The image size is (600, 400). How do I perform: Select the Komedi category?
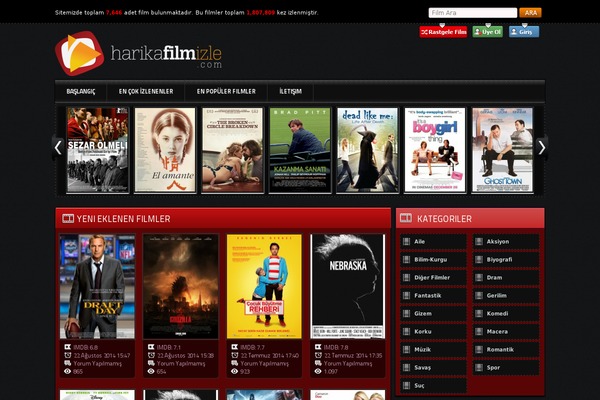505,313
